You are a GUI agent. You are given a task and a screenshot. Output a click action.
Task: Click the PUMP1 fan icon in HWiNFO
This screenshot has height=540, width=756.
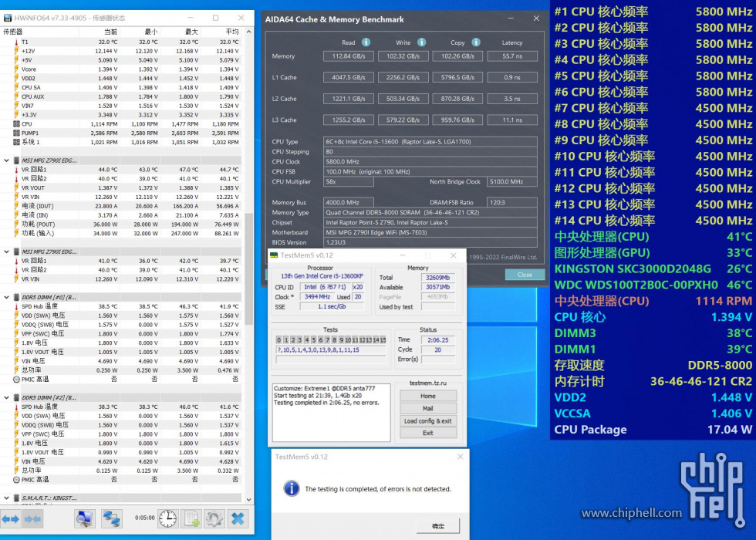16,133
